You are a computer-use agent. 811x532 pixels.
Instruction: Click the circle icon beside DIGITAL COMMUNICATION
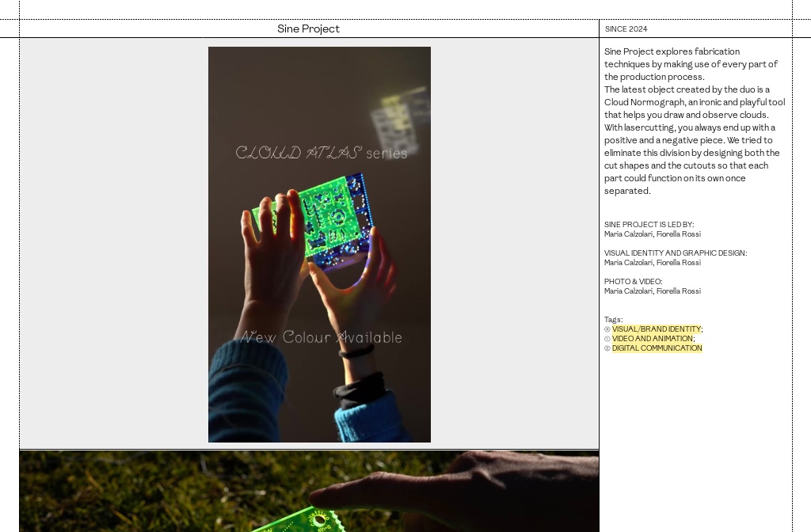tap(607, 348)
